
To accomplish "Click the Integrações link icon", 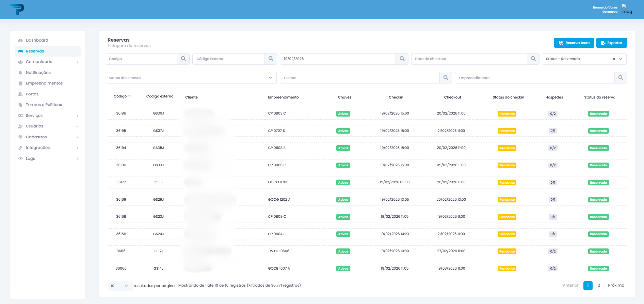I will (20, 148).
